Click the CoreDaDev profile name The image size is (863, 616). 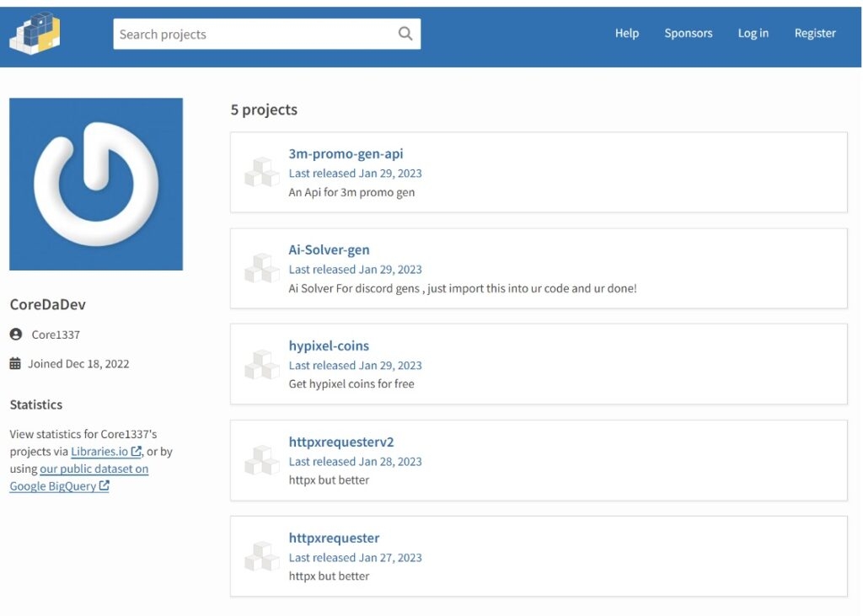[x=48, y=304]
